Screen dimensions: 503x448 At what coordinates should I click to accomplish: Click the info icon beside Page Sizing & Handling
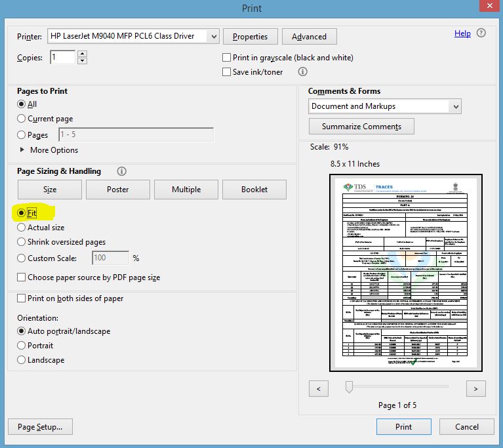tap(121, 171)
